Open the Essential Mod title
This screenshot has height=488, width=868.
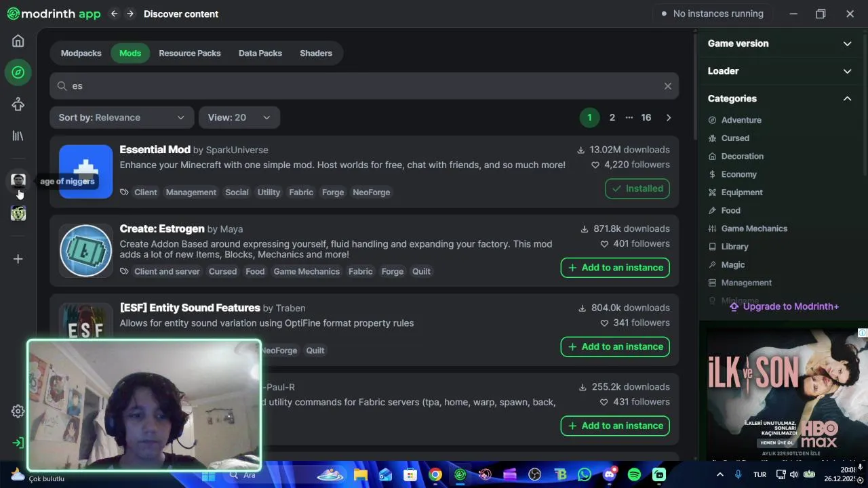pyautogui.click(x=155, y=150)
